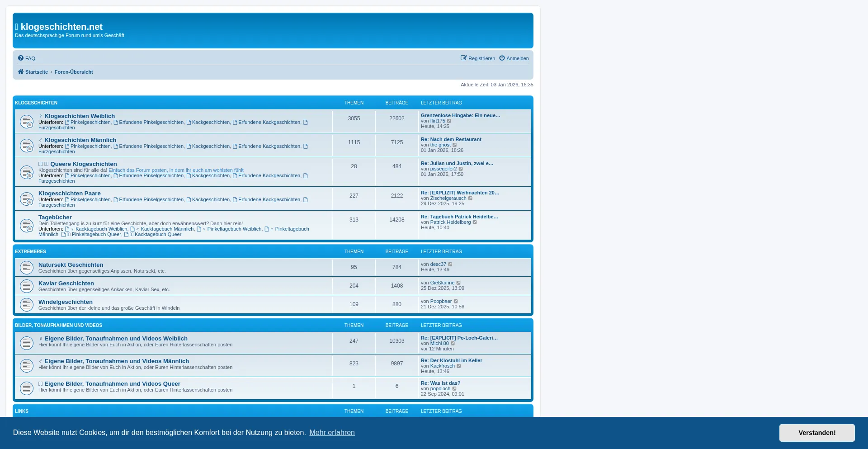The height and width of the screenshot is (449, 868).
Task: Jump to latest post by the ghost
Action: click(455, 145)
